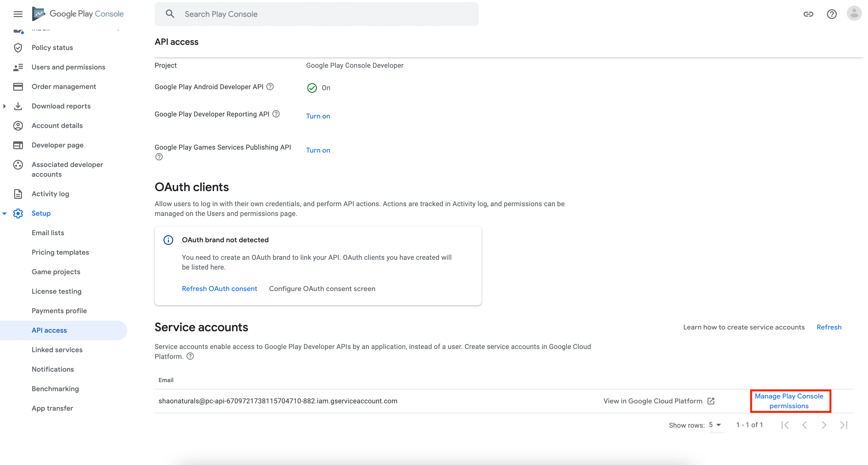Expand the Download reports arrow
This screenshot has height=465, width=868.
(4, 106)
